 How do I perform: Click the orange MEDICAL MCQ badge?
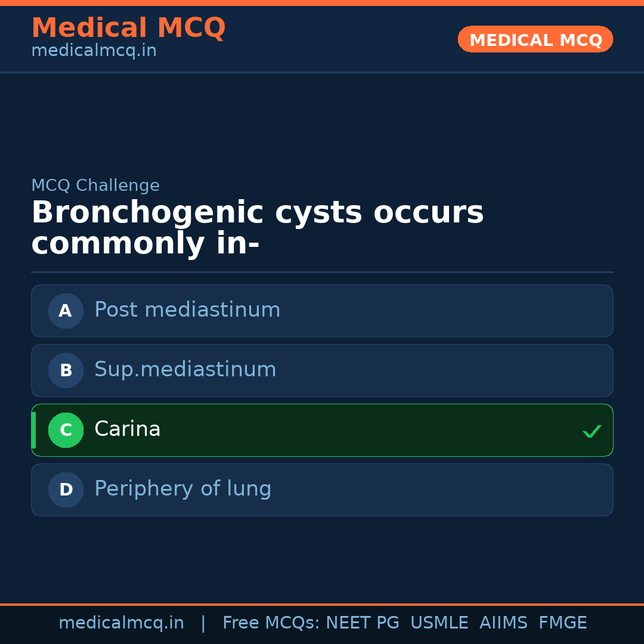(535, 39)
